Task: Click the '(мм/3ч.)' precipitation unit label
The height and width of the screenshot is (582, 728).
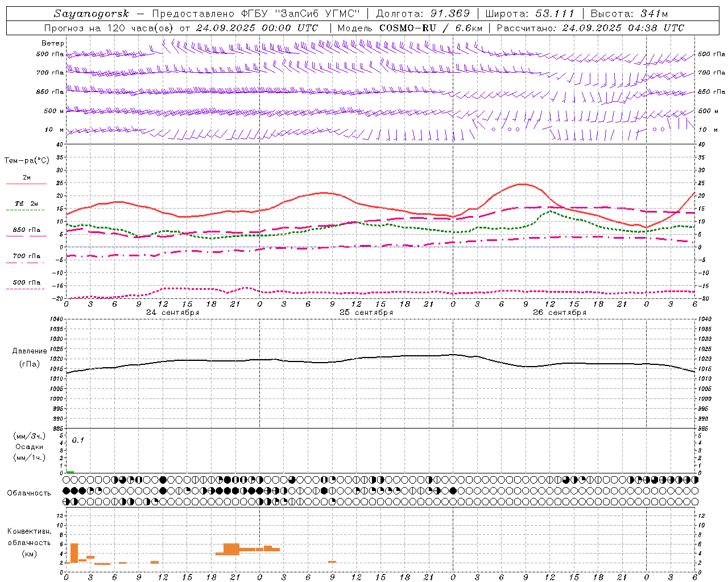Action: tap(30, 436)
